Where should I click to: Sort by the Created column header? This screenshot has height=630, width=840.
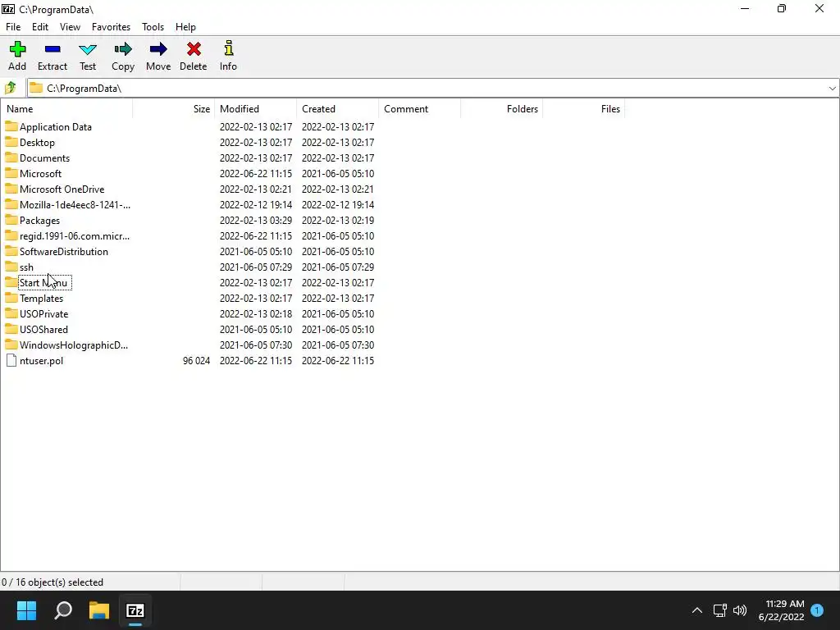point(337,109)
